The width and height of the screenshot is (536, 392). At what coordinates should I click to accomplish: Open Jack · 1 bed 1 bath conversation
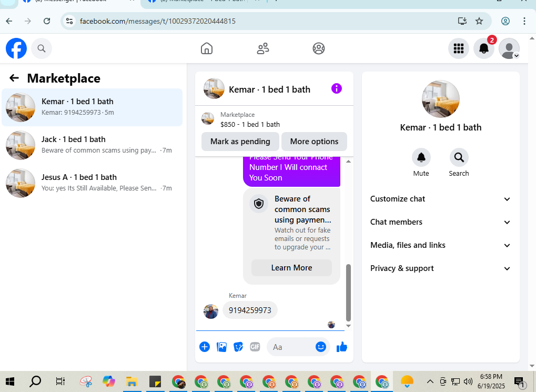point(92,145)
